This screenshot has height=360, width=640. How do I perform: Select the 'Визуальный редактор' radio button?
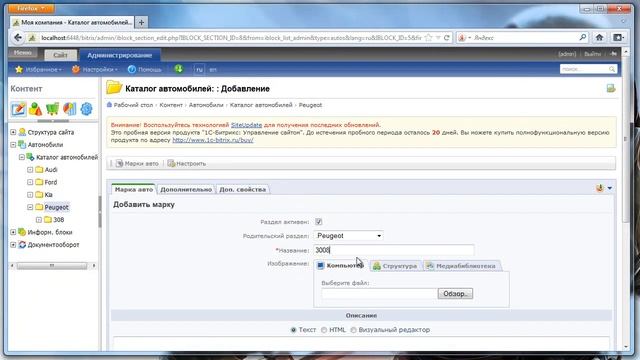coord(353,330)
